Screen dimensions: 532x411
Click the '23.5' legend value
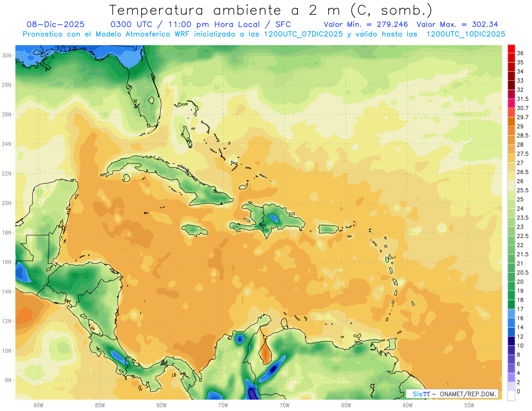(522, 218)
